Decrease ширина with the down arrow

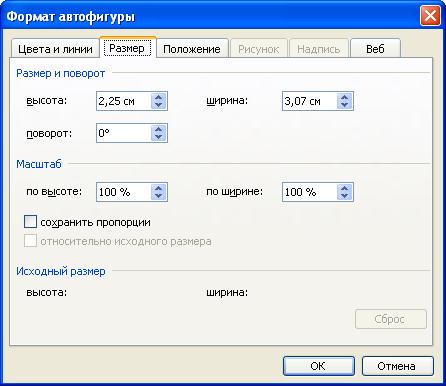pyautogui.click(x=345, y=105)
